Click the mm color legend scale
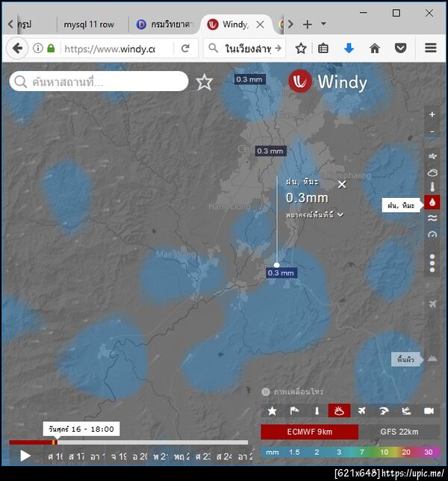Viewport: 448px width, 481px height. (x=350, y=452)
